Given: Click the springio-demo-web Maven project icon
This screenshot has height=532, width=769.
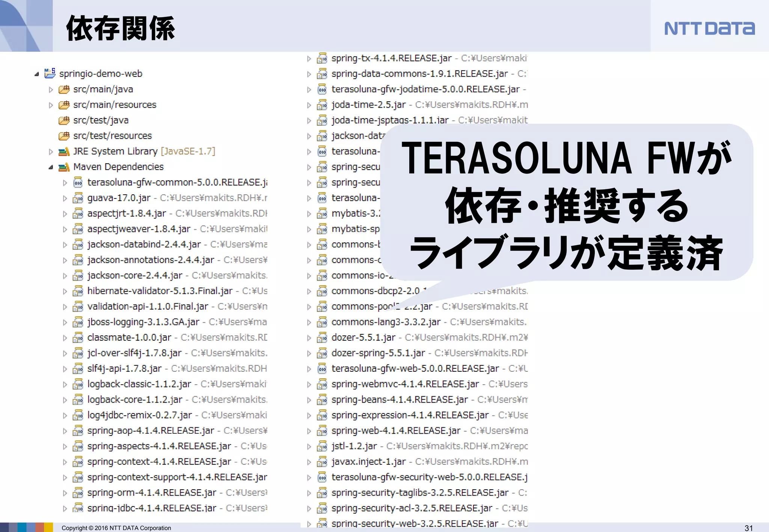Looking at the screenshot, I should click(x=50, y=73).
